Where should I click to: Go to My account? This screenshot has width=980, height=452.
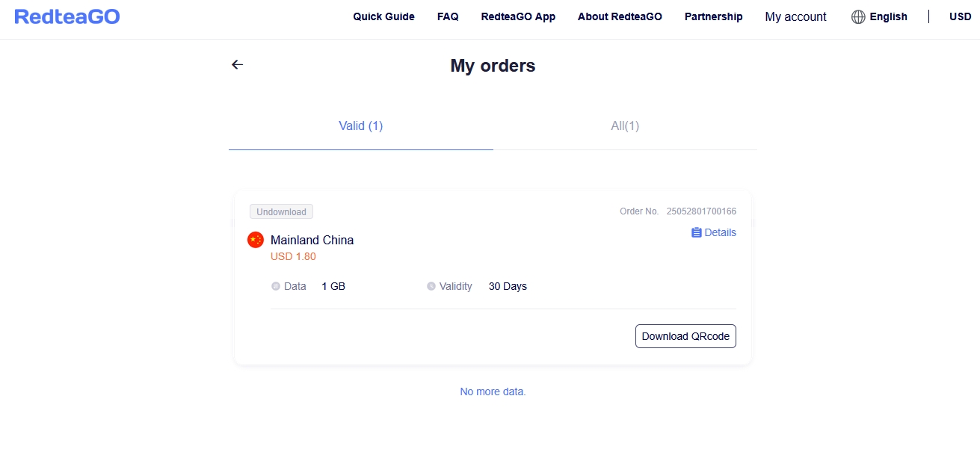click(x=796, y=16)
